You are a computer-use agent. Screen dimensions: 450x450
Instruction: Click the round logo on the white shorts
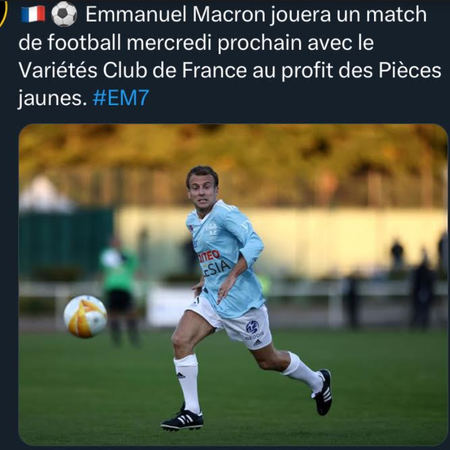point(252,327)
